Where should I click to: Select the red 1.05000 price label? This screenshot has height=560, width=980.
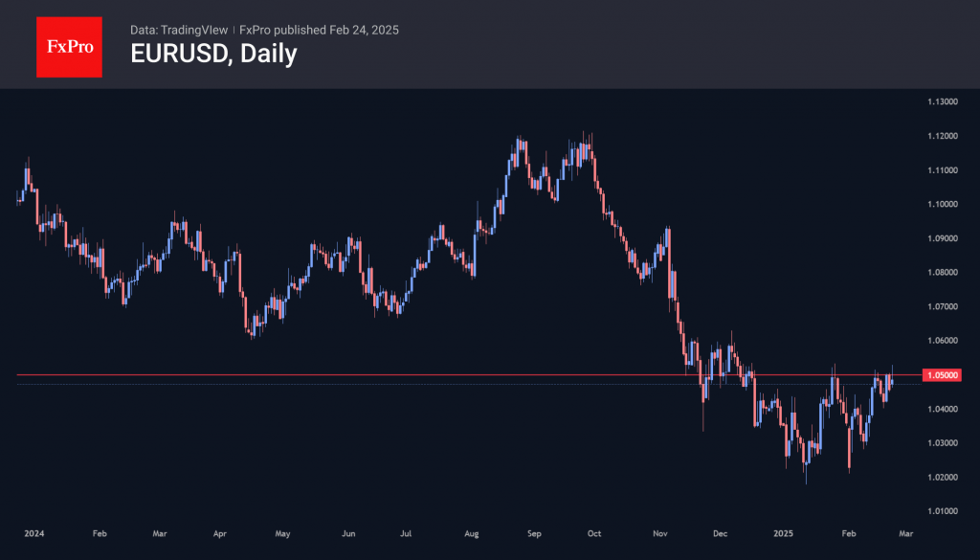click(x=944, y=375)
